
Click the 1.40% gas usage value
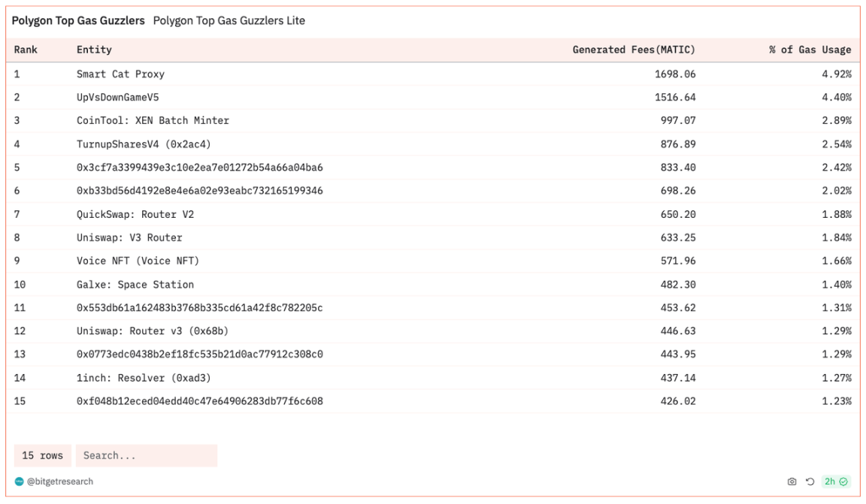[837, 284]
